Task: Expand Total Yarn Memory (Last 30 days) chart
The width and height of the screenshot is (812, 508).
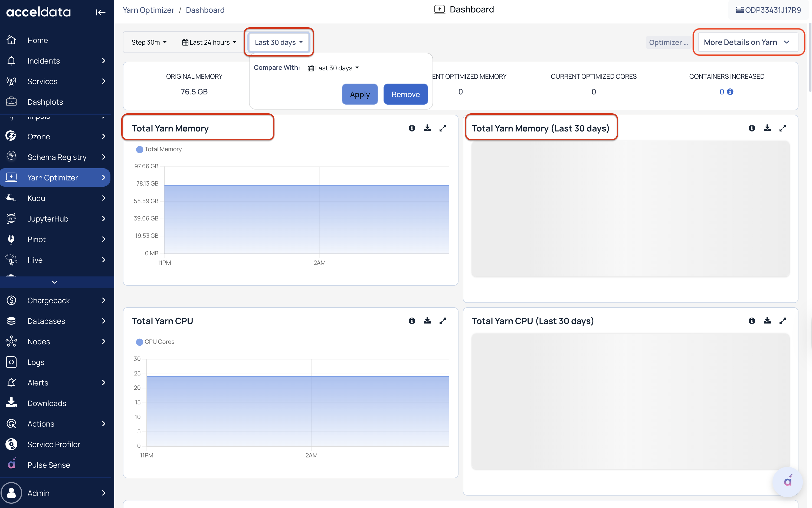Action: pyautogui.click(x=782, y=128)
